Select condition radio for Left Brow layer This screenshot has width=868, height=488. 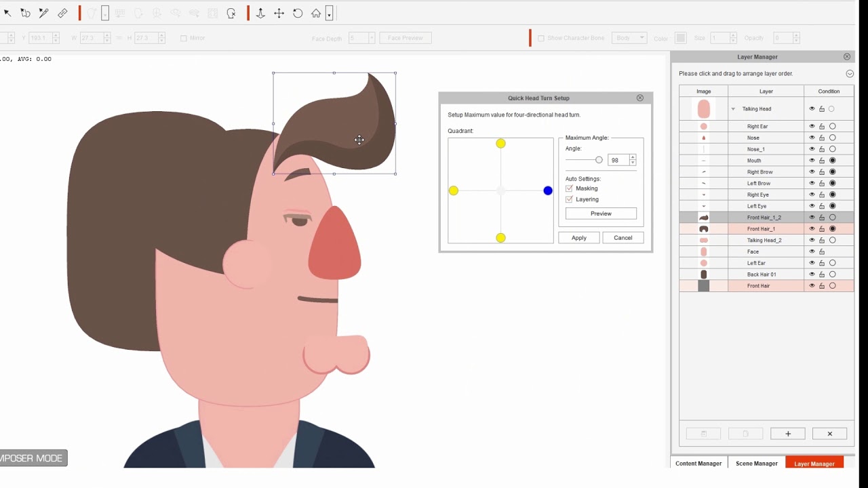click(833, 183)
